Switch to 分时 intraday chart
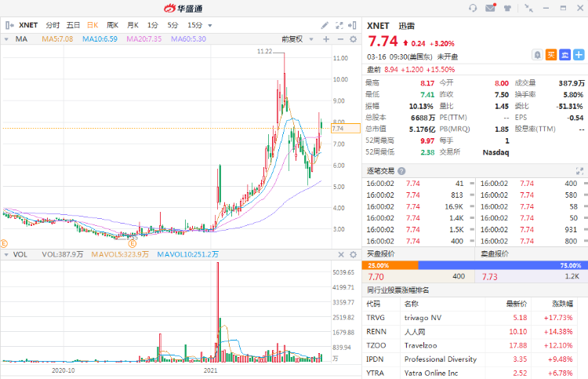The image size is (588, 379). (x=53, y=25)
